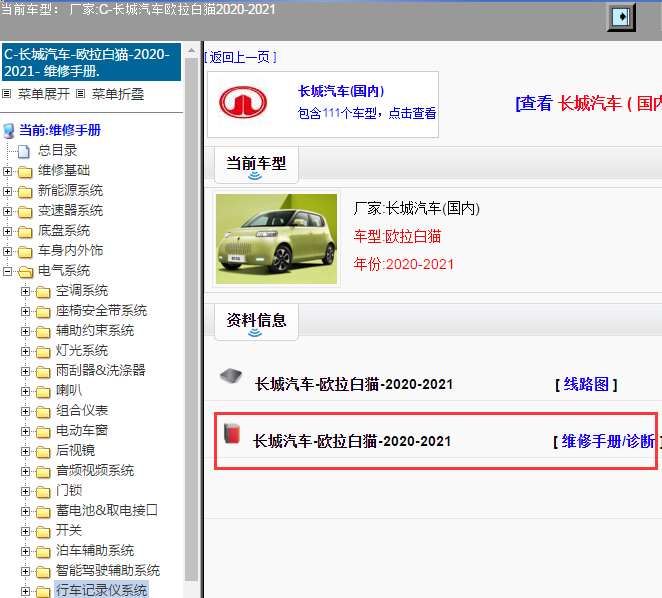Select the 后视镜 tree item

(76, 451)
